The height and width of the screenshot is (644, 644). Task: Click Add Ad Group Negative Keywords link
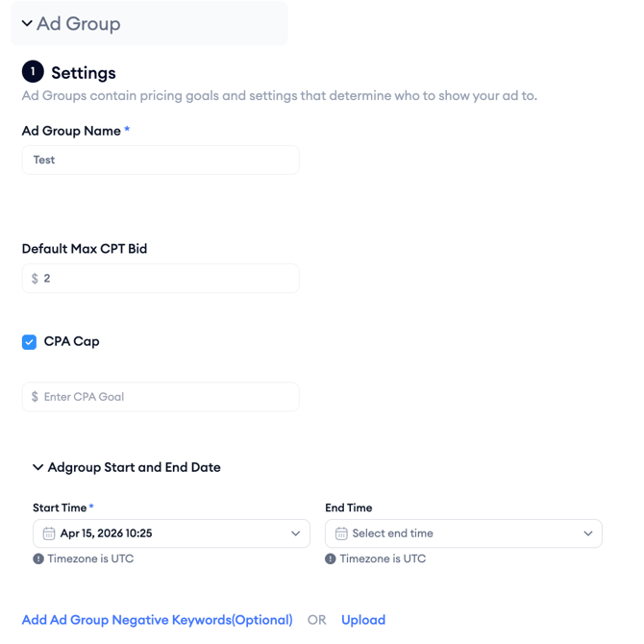[x=157, y=620]
